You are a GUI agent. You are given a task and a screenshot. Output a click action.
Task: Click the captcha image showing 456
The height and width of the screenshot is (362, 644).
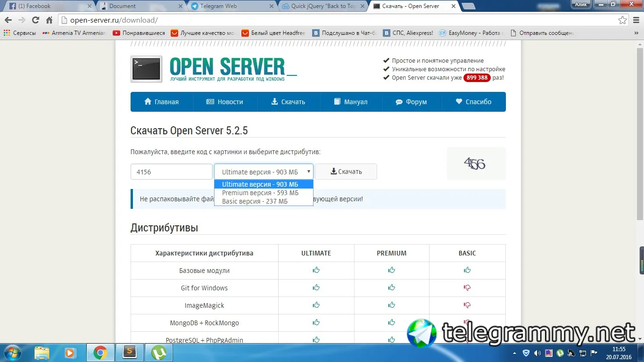tap(476, 164)
